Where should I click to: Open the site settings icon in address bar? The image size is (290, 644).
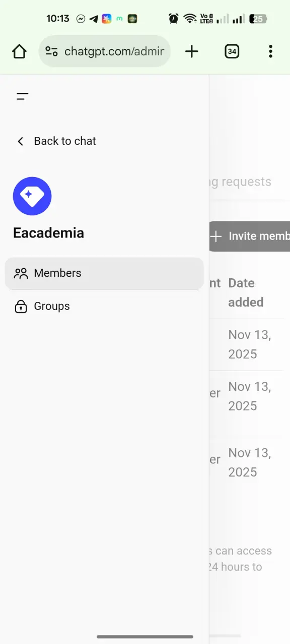(x=51, y=51)
